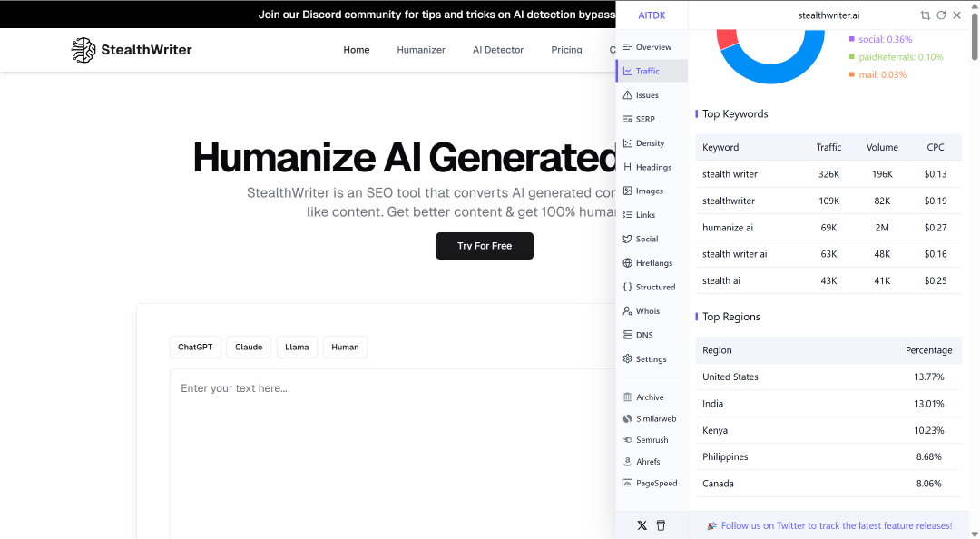
Task: Click the Hreflangs globe icon
Action: coord(628,262)
